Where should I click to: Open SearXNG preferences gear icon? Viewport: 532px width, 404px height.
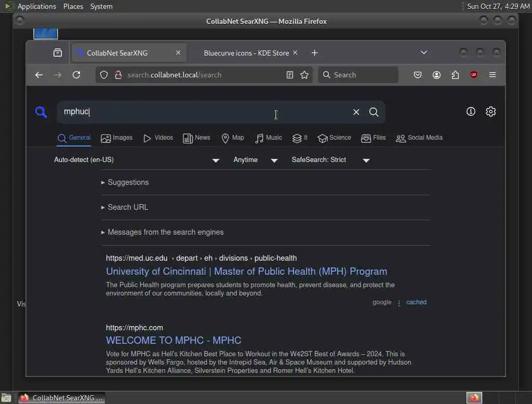[x=490, y=111]
